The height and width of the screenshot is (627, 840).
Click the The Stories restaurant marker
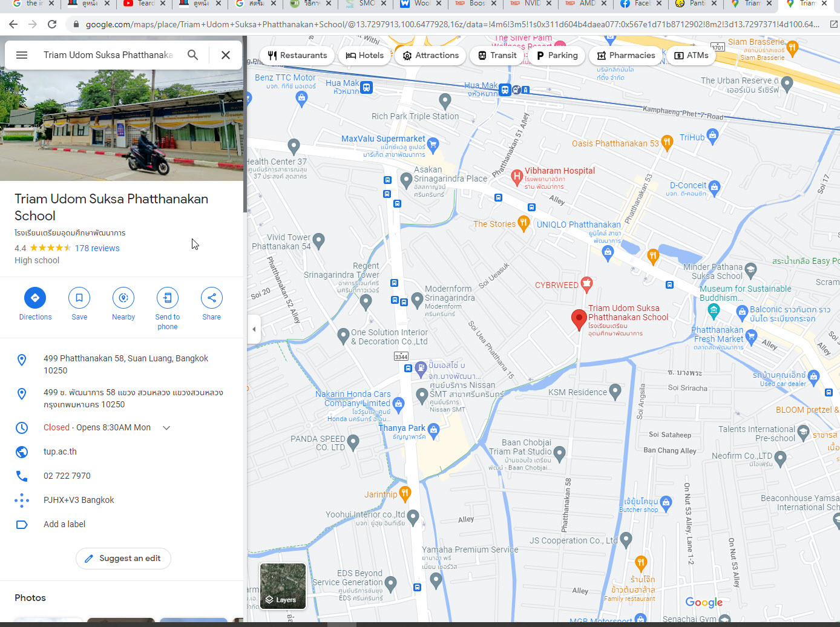[x=523, y=223]
